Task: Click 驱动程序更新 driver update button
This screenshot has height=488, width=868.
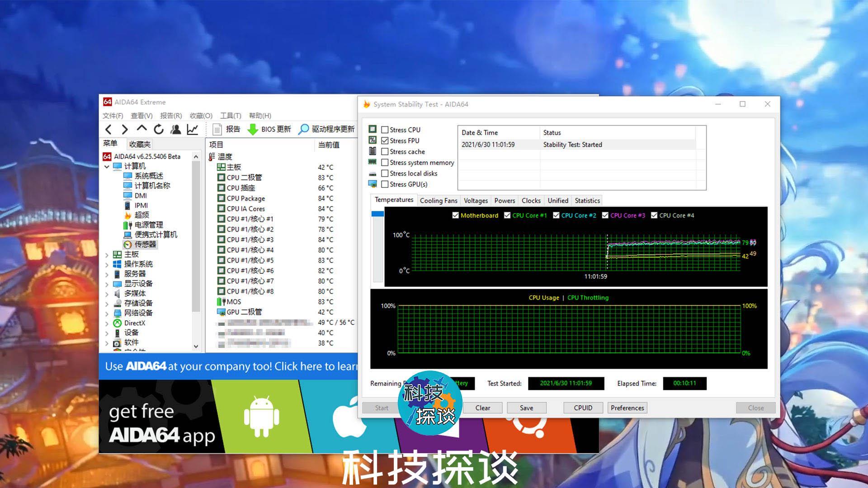Action: pyautogui.click(x=326, y=129)
